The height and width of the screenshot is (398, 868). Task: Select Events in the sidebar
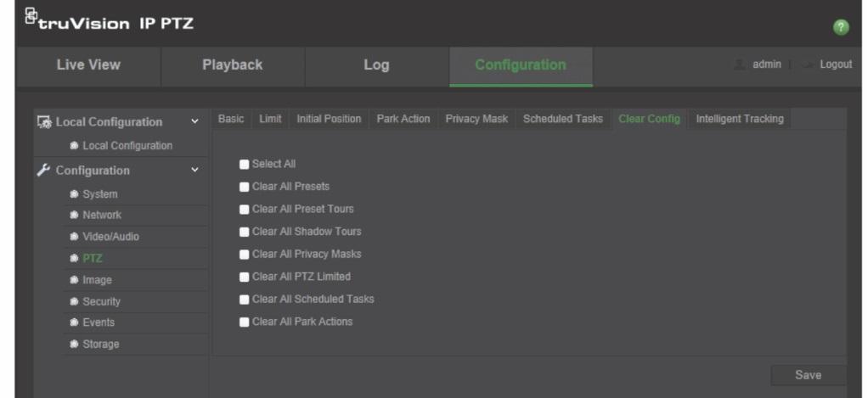[x=99, y=322]
